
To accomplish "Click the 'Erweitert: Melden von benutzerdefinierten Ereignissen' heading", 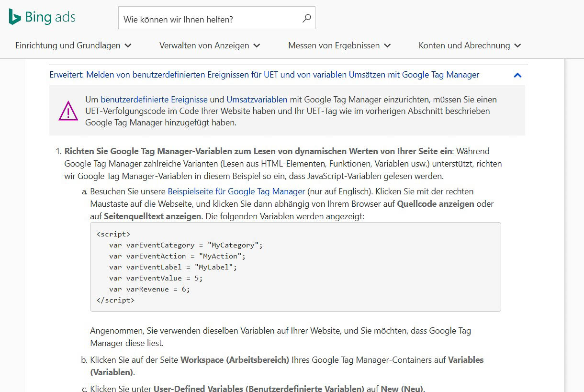I will (x=264, y=75).
